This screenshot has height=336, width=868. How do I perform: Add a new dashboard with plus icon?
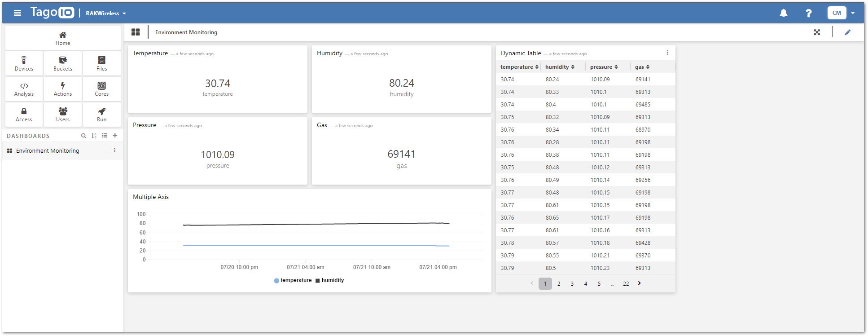115,136
